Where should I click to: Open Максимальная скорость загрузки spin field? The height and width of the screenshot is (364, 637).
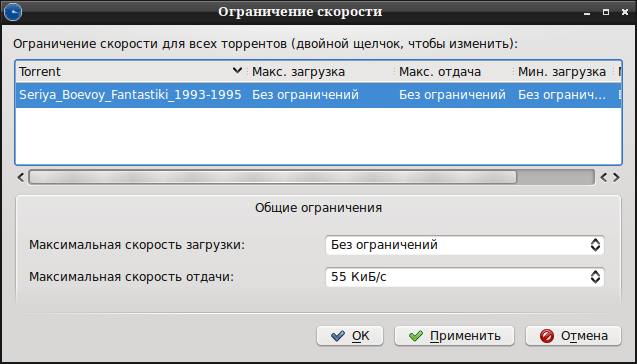(465, 245)
